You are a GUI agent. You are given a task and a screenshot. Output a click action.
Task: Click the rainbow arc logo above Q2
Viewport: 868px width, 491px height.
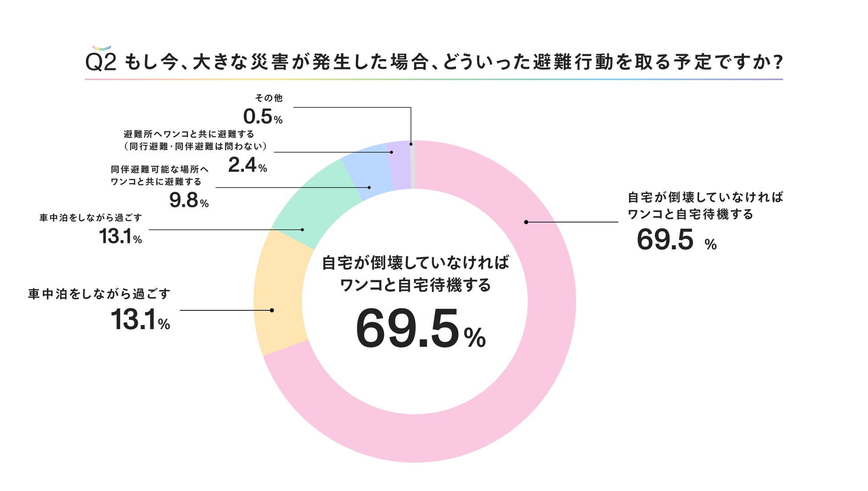pos(101,48)
